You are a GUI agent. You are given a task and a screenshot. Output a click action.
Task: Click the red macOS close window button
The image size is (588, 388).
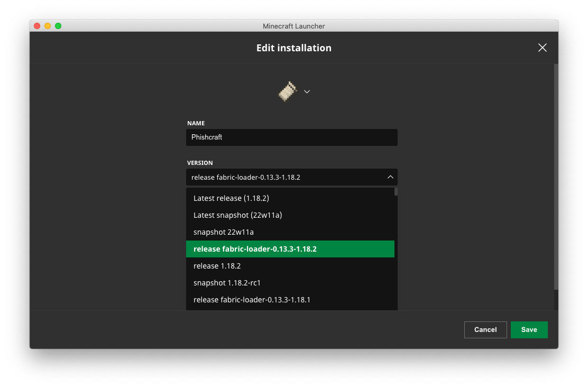coord(37,26)
